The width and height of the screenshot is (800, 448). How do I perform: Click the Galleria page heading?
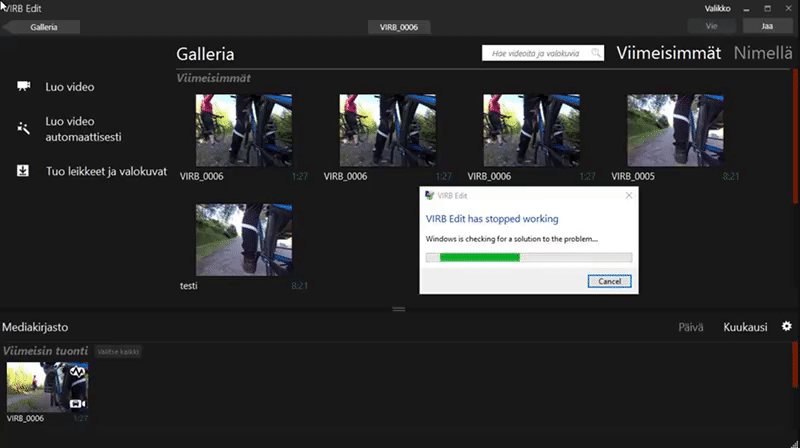point(205,54)
